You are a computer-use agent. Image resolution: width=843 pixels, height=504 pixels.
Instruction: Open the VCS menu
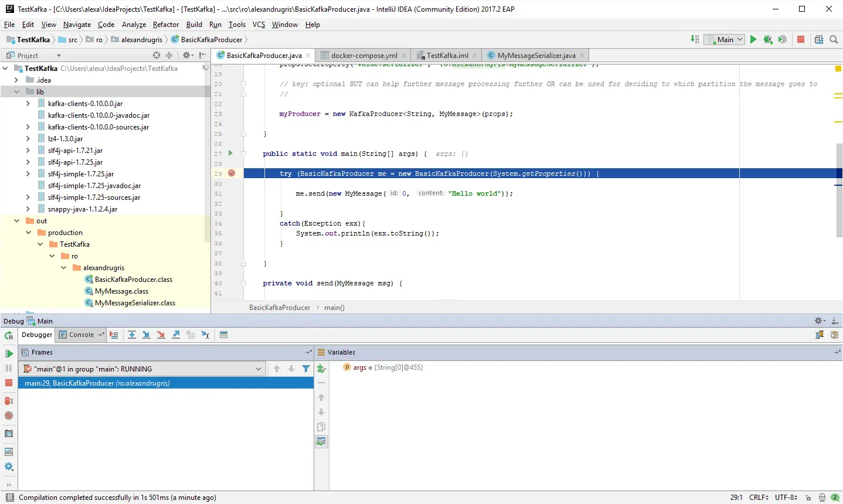pyautogui.click(x=259, y=25)
